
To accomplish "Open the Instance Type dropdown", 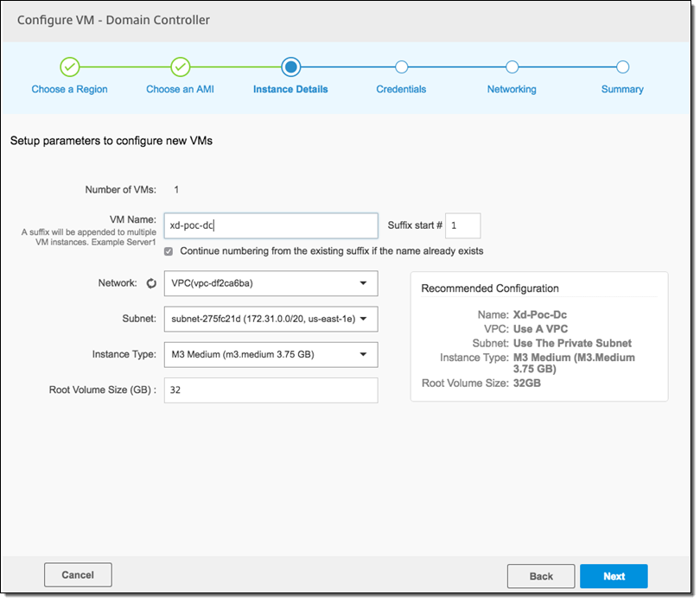I will (x=270, y=354).
